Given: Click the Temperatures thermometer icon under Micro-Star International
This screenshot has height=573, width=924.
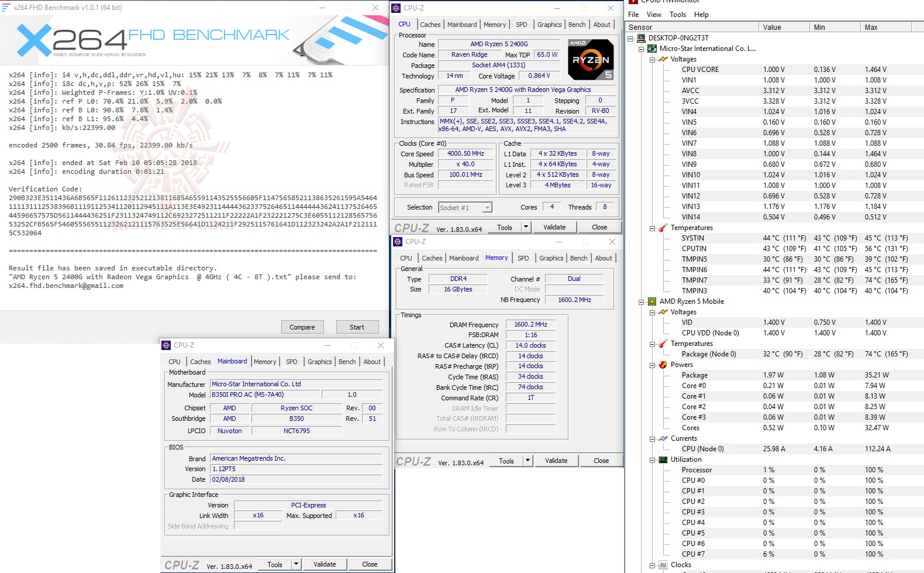Looking at the screenshot, I should (663, 228).
